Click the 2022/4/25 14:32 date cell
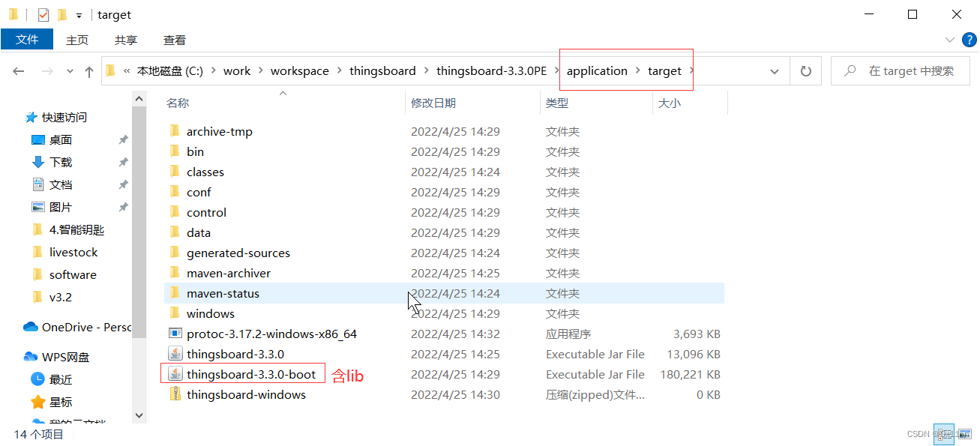 pos(455,334)
